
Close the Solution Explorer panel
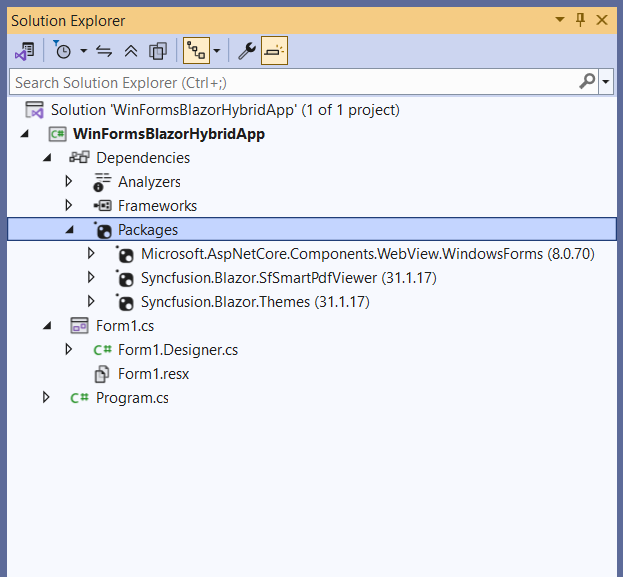602,19
